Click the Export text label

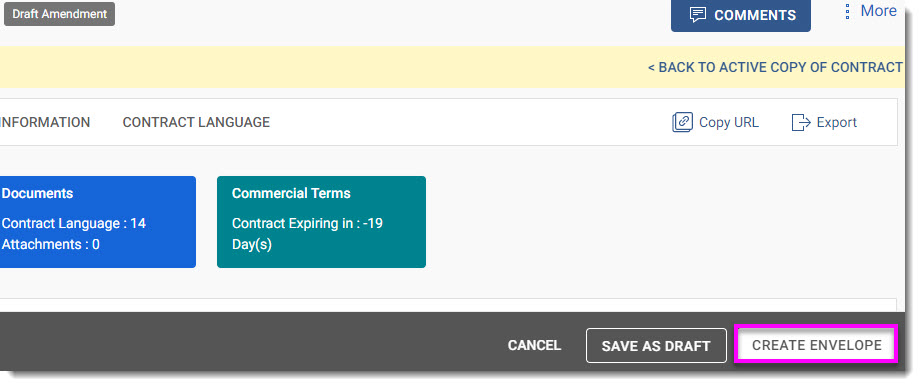tap(837, 123)
